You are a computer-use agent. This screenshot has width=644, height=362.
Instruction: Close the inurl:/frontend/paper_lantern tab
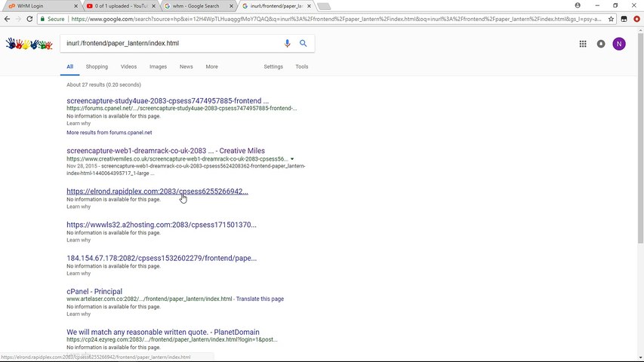(309, 6)
